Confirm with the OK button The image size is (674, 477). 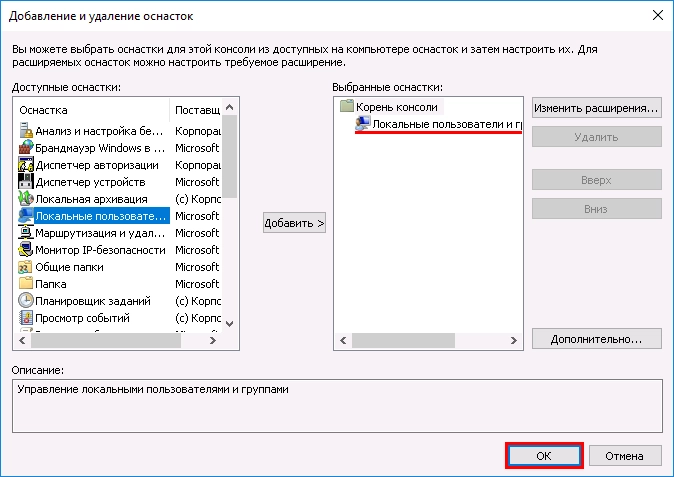pos(543,455)
